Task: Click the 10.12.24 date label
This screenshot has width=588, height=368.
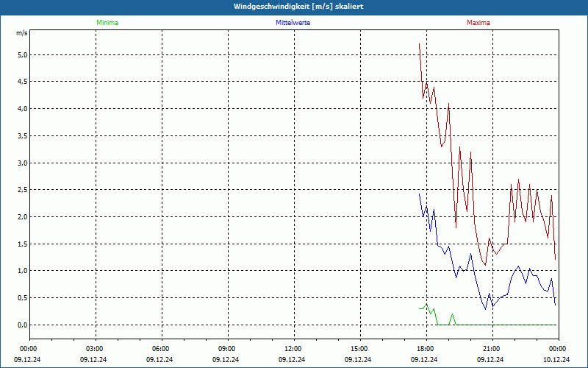Action: click(556, 359)
